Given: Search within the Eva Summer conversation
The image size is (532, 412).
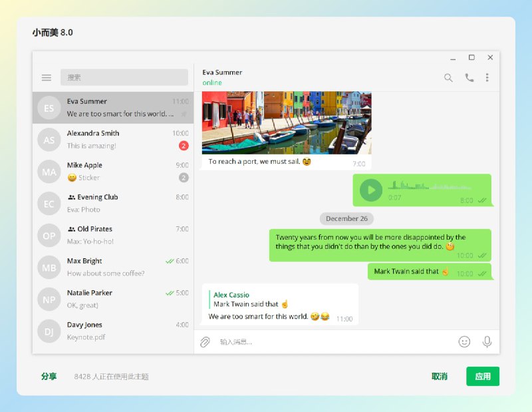Looking at the screenshot, I should [448, 77].
